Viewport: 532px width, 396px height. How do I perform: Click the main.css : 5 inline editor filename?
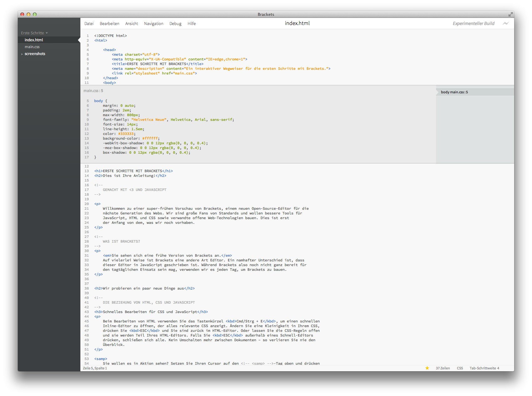click(93, 91)
